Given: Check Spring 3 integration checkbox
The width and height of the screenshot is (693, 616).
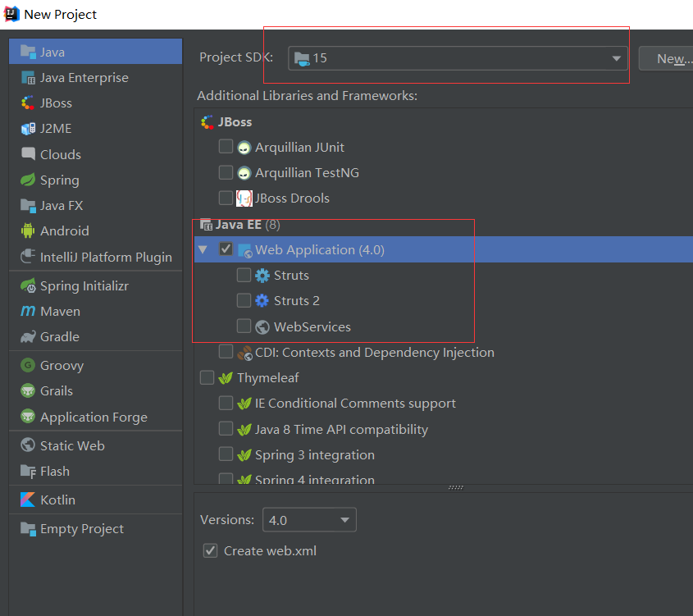Looking at the screenshot, I should pyautogui.click(x=226, y=454).
